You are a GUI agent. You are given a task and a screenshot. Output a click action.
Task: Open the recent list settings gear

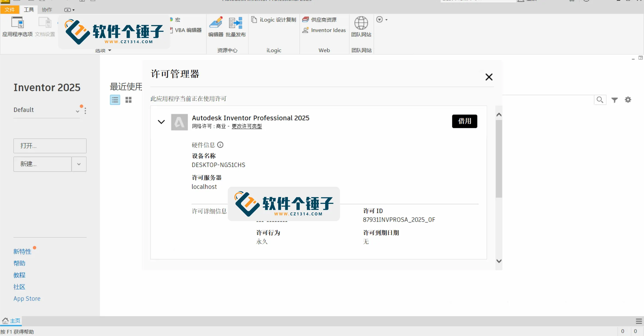(x=628, y=100)
